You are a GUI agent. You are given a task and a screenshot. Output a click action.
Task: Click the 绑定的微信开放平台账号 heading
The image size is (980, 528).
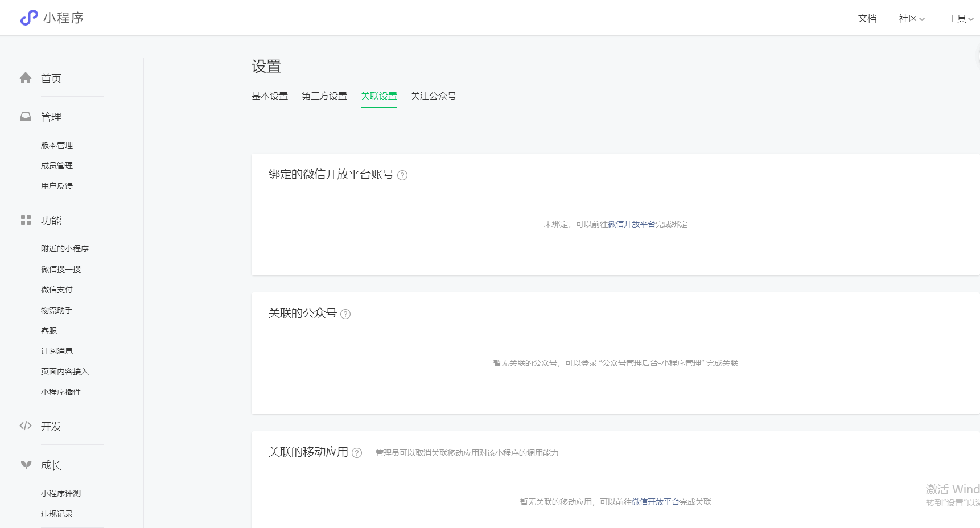coord(331,174)
